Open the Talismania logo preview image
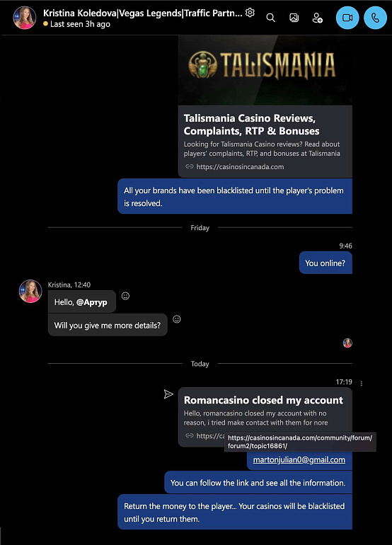This screenshot has height=545, width=392. (265, 70)
